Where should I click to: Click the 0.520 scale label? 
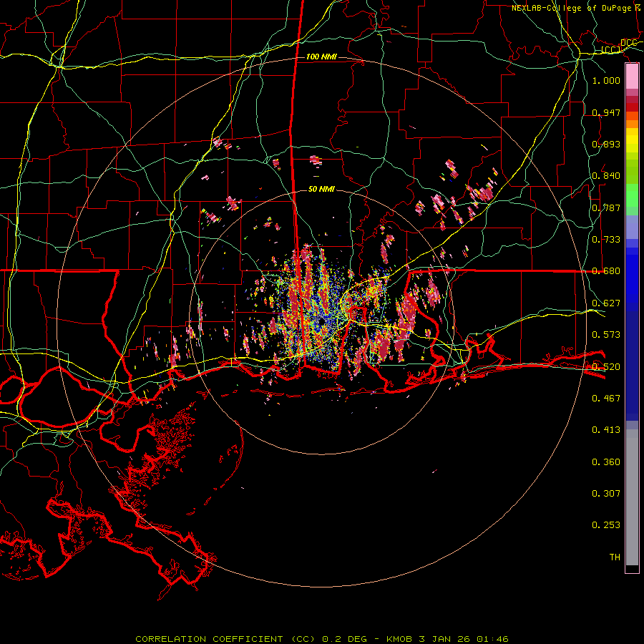tap(606, 367)
